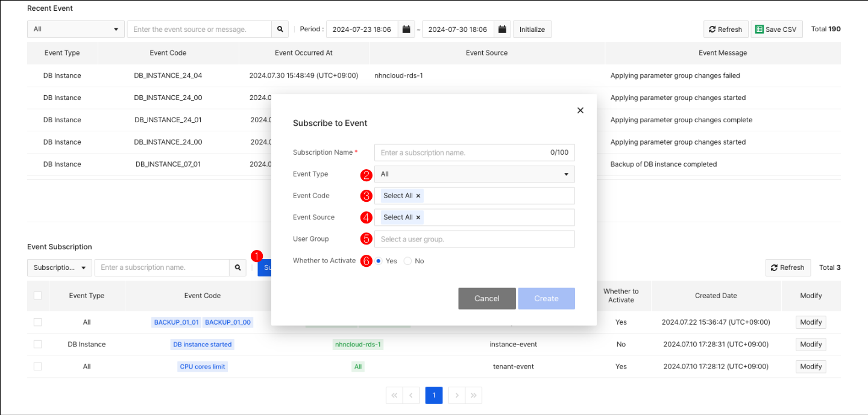
Task: Click the Applying parameter group changes failed message
Action: pos(675,75)
